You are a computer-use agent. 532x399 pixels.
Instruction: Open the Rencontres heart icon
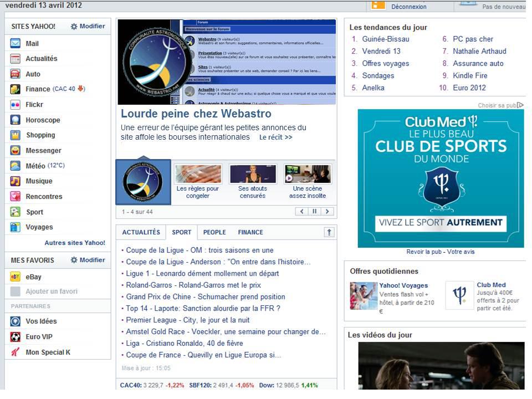coord(16,196)
